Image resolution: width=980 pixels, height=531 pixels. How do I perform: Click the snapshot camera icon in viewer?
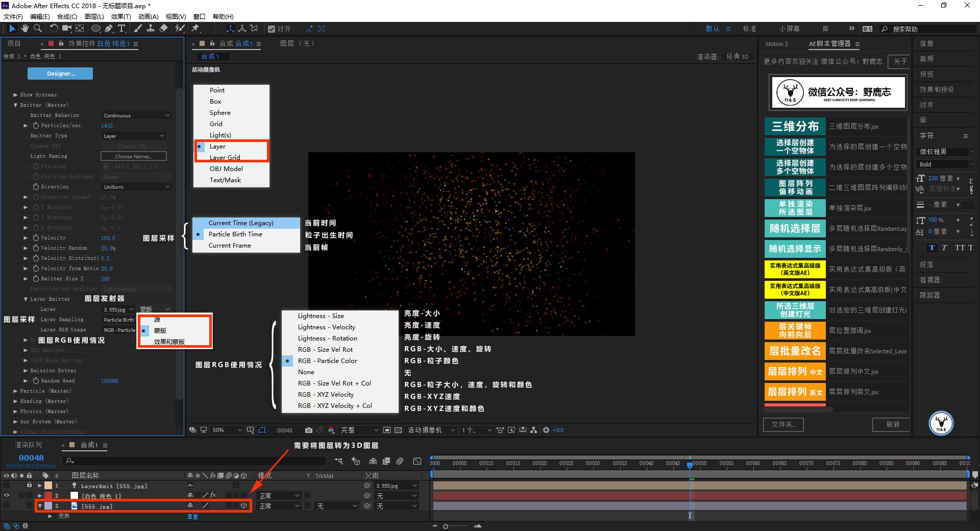point(308,430)
